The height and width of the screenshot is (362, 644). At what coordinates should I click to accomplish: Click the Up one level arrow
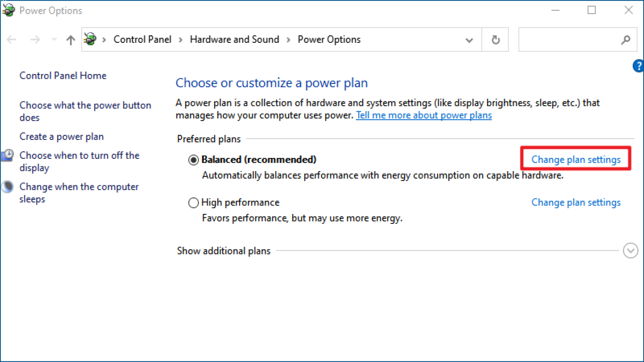pyautogui.click(x=71, y=40)
